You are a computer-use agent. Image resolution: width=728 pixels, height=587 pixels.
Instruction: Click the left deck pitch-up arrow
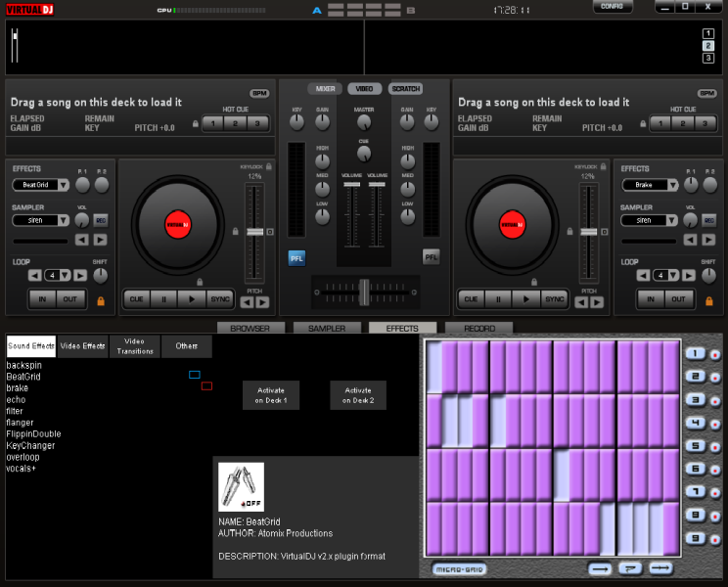pyautogui.click(x=262, y=302)
